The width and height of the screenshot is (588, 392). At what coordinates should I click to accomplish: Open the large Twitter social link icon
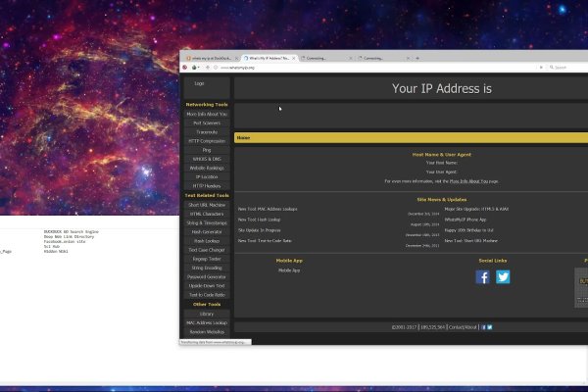(503, 277)
